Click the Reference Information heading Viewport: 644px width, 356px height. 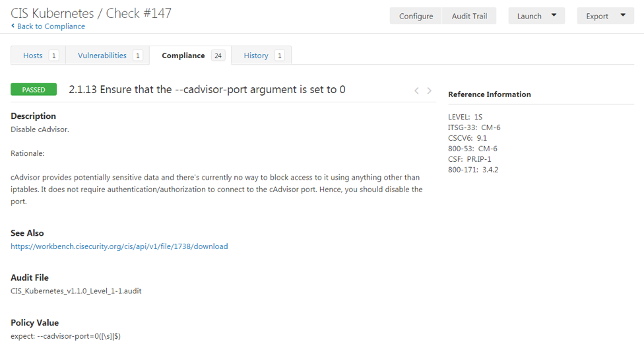(x=489, y=94)
